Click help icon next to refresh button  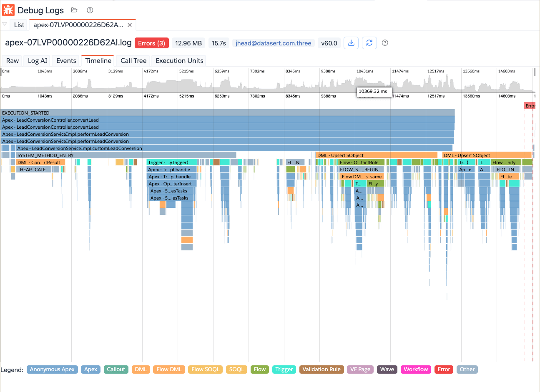click(385, 43)
